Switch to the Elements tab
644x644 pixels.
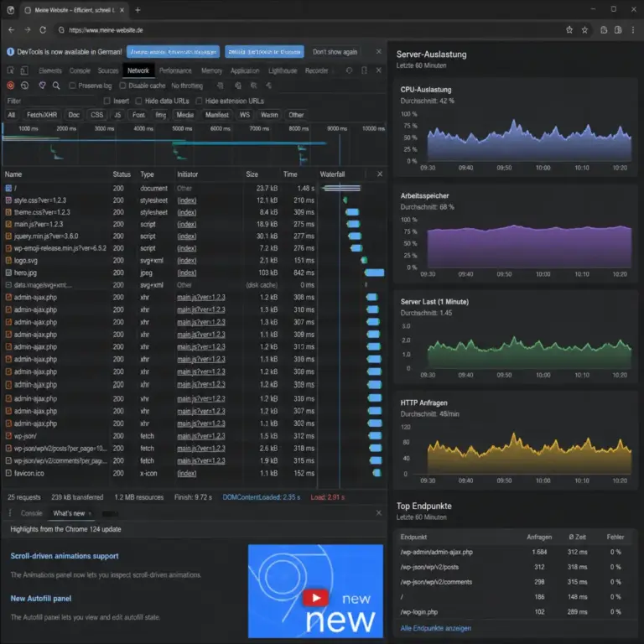click(x=50, y=70)
